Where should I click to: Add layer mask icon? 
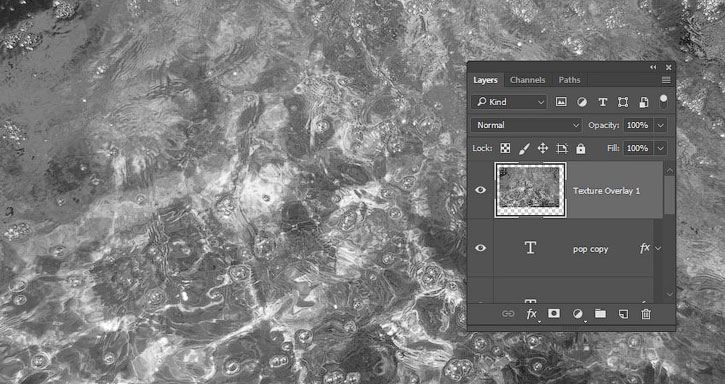coord(553,314)
